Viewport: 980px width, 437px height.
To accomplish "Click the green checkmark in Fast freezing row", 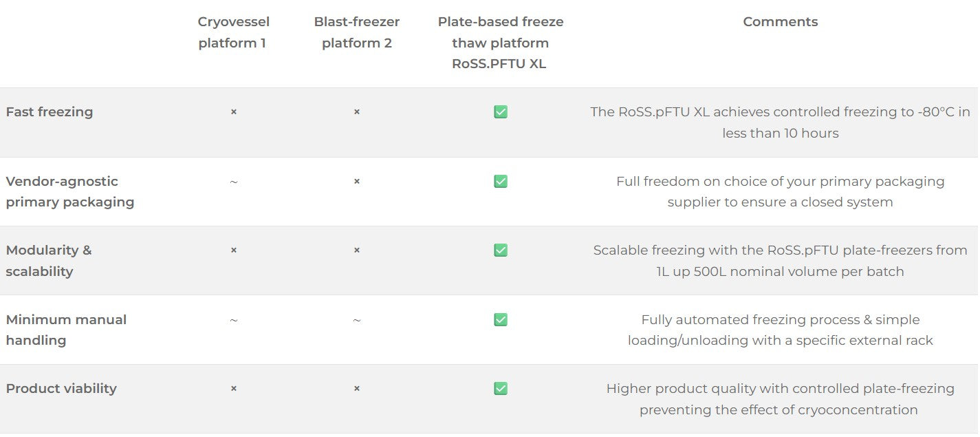I will pyautogui.click(x=501, y=112).
